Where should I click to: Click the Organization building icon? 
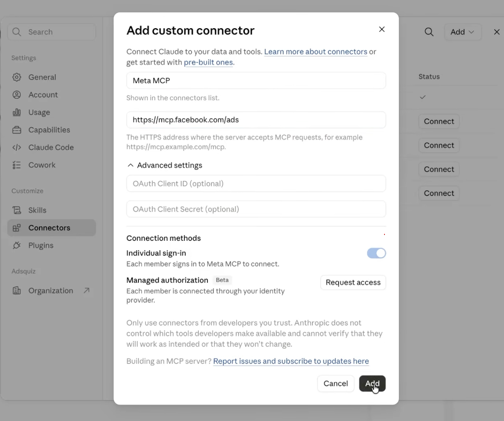coord(17,291)
